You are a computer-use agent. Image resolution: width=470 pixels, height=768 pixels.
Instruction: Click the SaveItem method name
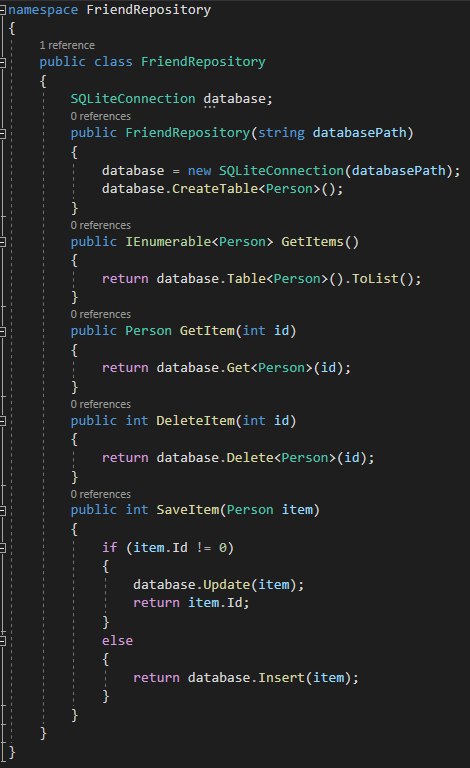pyautogui.click(x=187, y=510)
